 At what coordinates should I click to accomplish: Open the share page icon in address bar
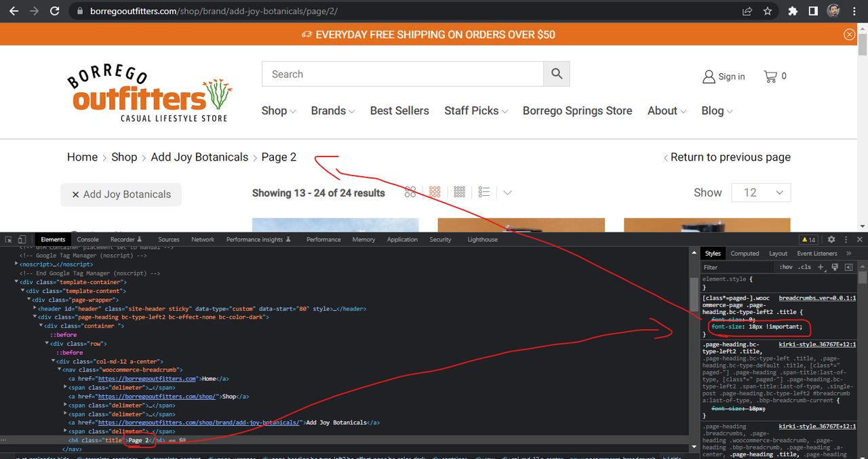pos(747,11)
